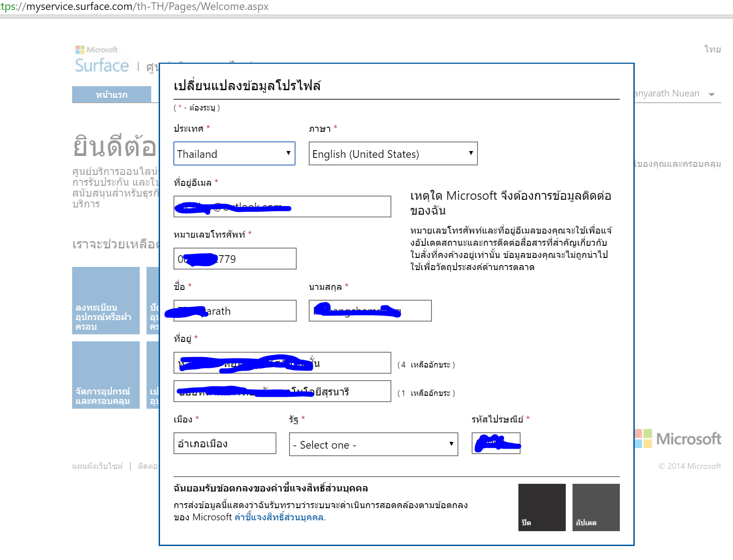
Task: Open the คำชี้แจงสิทธิ์ส่วนบุคคล privacy link
Action: click(279, 517)
